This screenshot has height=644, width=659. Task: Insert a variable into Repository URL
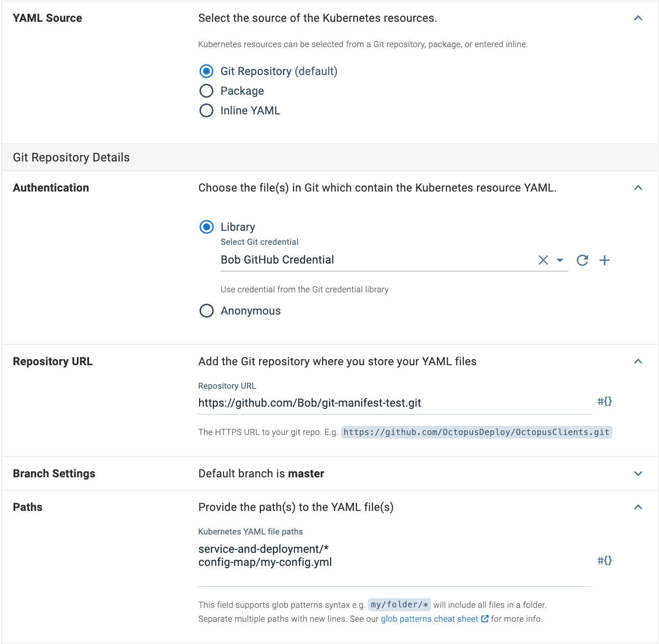[604, 401]
